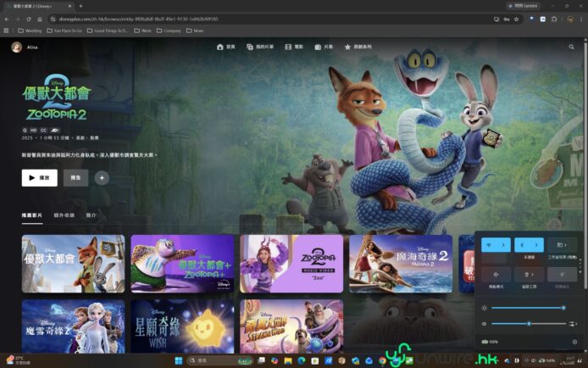Open the Gemini button in Chrome title bar
This screenshot has width=588, height=368.
pos(523,6)
